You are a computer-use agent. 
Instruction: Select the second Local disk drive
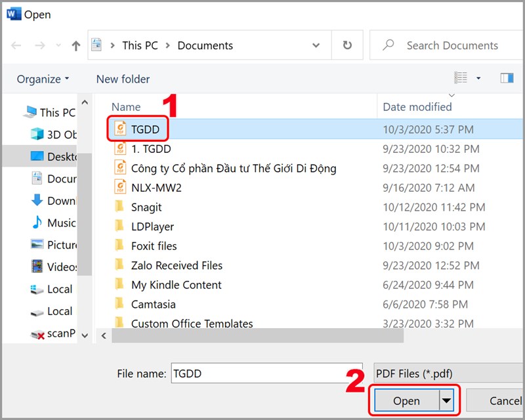pyautogui.click(x=52, y=311)
